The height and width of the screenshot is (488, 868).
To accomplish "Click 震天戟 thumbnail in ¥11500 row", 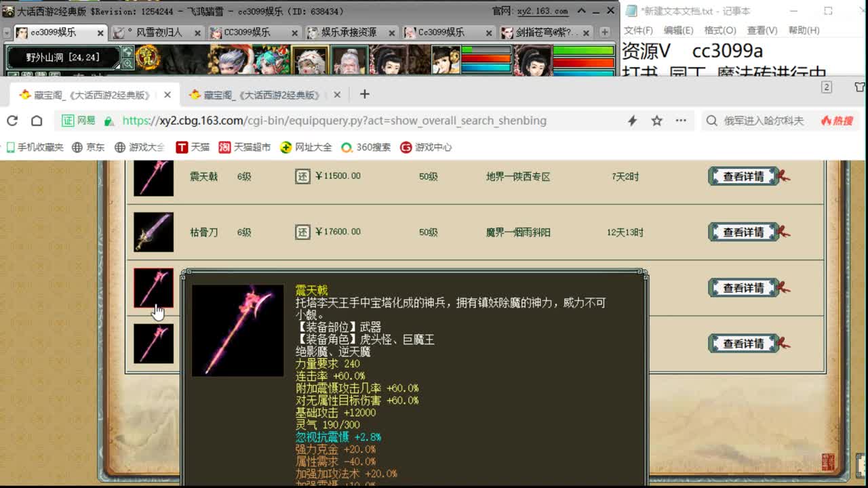I will (x=153, y=178).
